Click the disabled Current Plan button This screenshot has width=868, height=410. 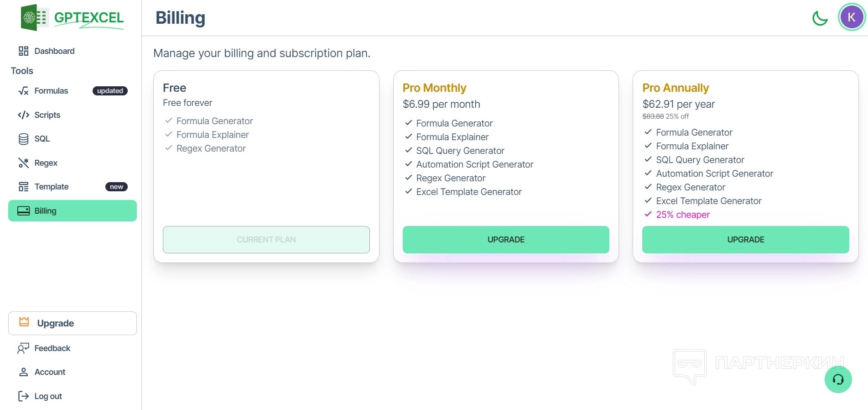(266, 240)
